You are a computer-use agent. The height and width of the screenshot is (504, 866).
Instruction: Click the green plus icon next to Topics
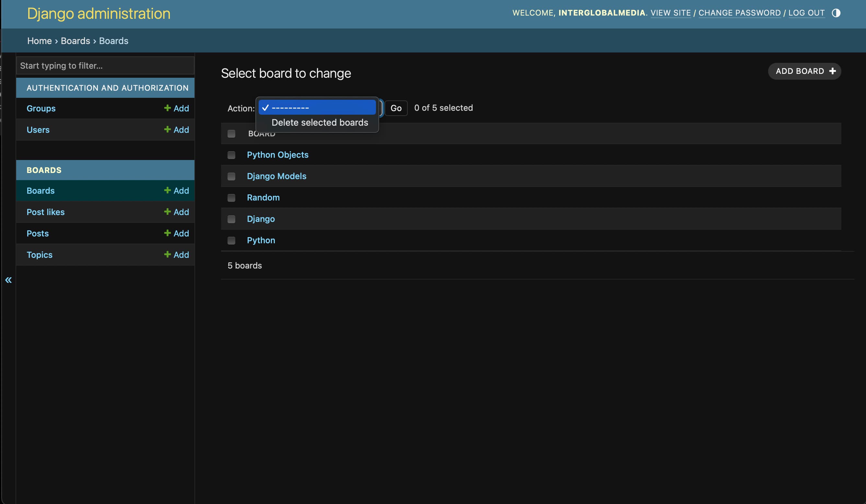167,254
